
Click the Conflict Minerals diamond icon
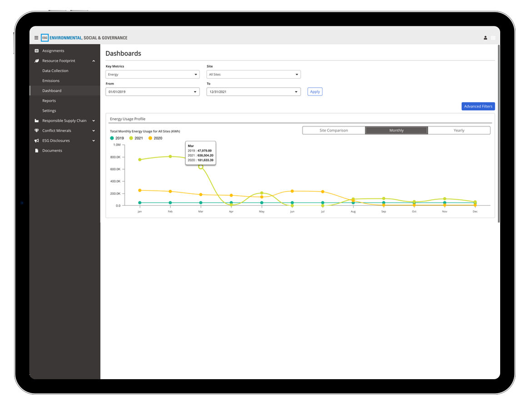(x=36, y=130)
